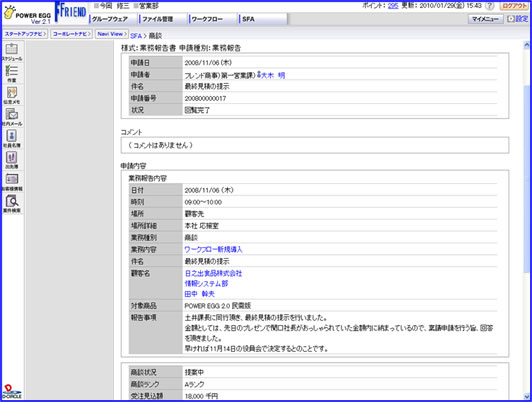Click the person icon beside 大木 明

tap(259, 74)
